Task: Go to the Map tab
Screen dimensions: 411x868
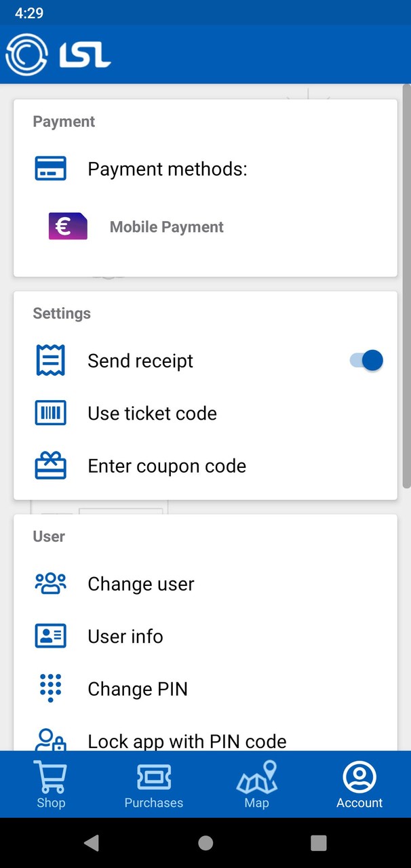Action: click(256, 785)
